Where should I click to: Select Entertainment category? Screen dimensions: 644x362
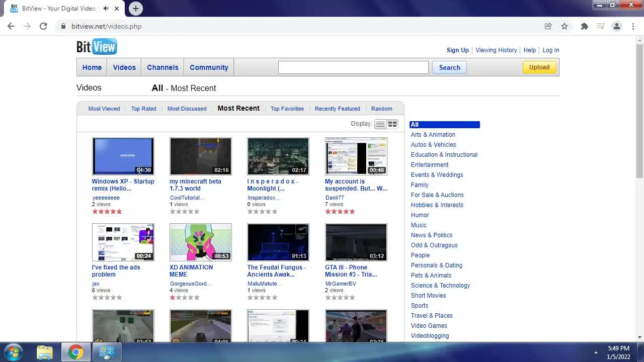pos(430,165)
